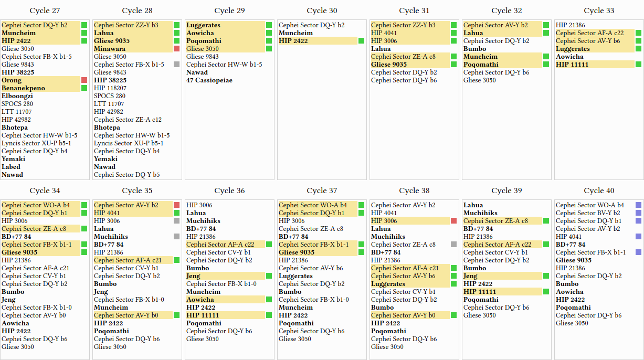The image size is (644, 360).
Task: Select the green square beside Luggerates in Cycle 38
Action: tap(453, 284)
